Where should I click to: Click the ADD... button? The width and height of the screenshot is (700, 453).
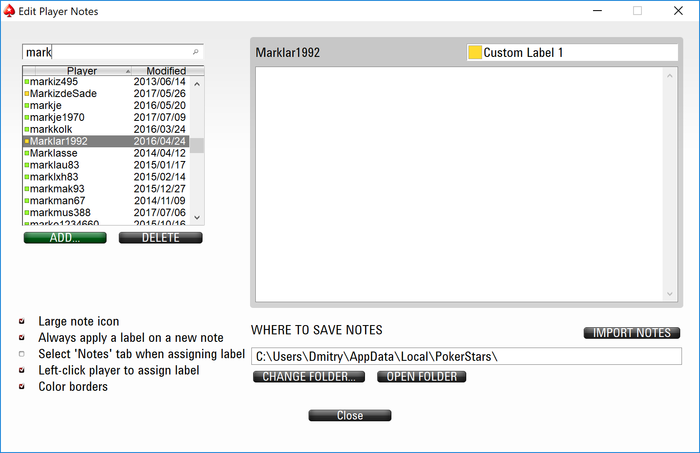point(65,238)
